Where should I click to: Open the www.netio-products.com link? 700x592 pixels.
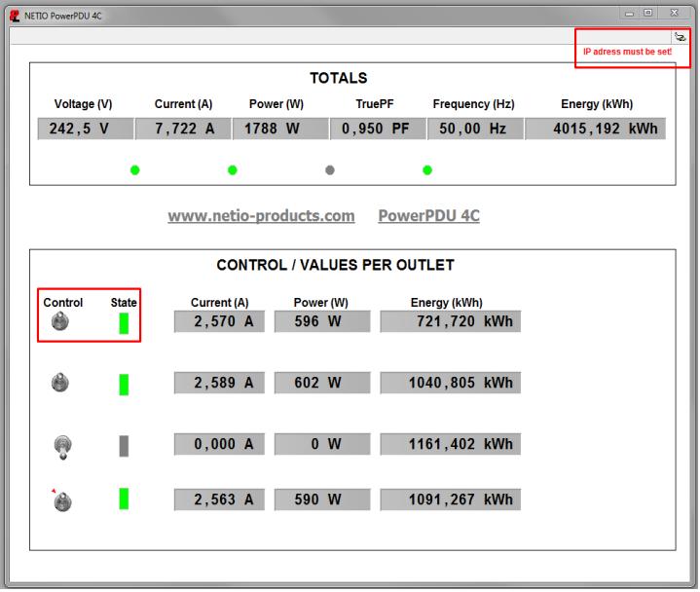tap(262, 216)
